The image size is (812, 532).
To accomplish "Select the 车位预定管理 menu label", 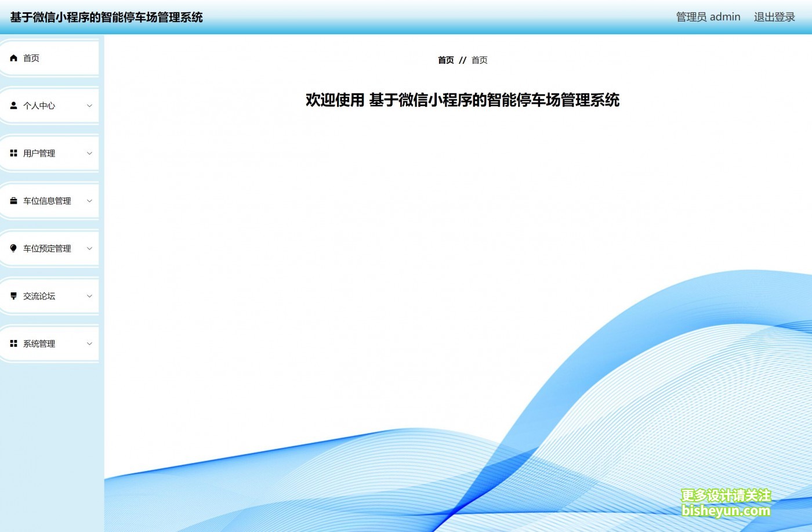I will [x=47, y=248].
